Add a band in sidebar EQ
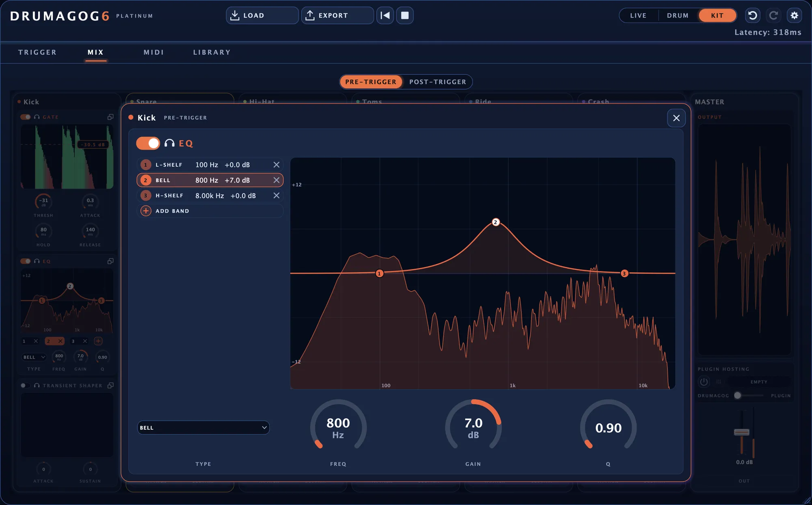Viewport: 812px width, 505px height. 98,341
